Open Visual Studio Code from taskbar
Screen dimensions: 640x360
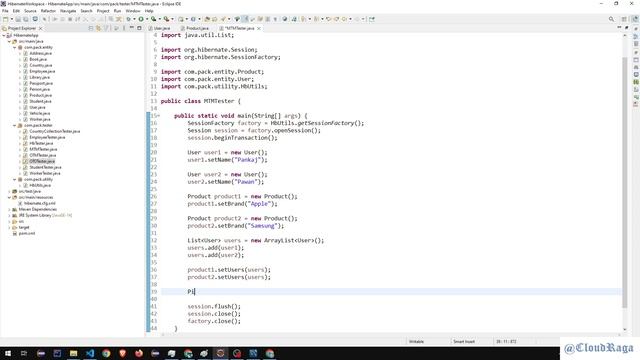click(x=90, y=353)
